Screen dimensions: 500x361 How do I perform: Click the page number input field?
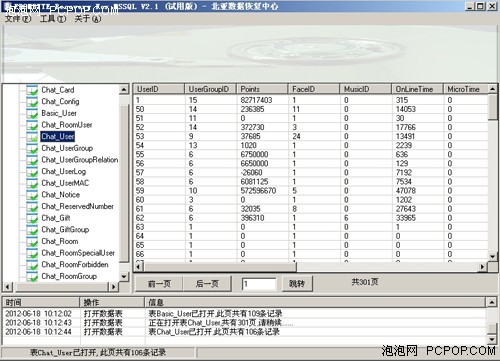[259, 284]
